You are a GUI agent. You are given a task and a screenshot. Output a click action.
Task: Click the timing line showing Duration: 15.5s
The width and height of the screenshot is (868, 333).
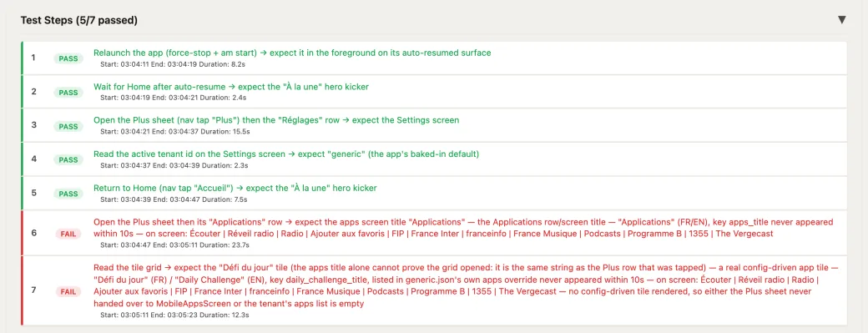point(175,131)
